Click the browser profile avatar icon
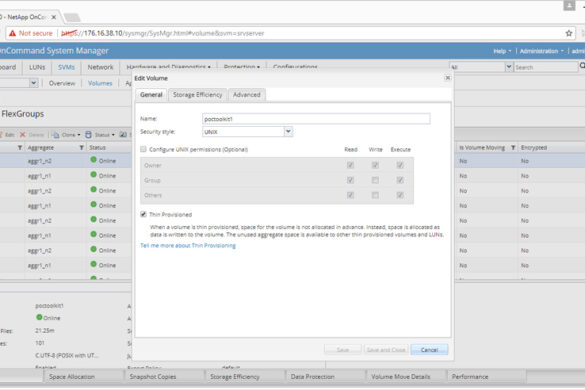 pyautogui.click(x=569, y=6)
